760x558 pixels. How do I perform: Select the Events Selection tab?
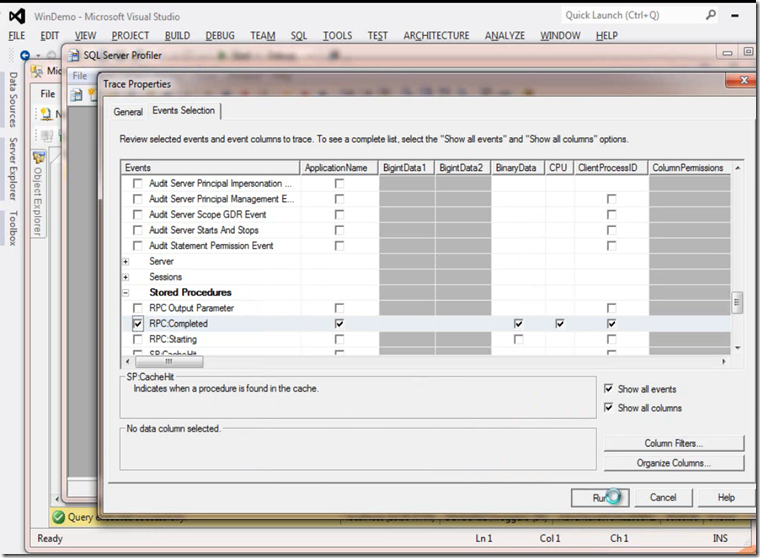tap(184, 111)
